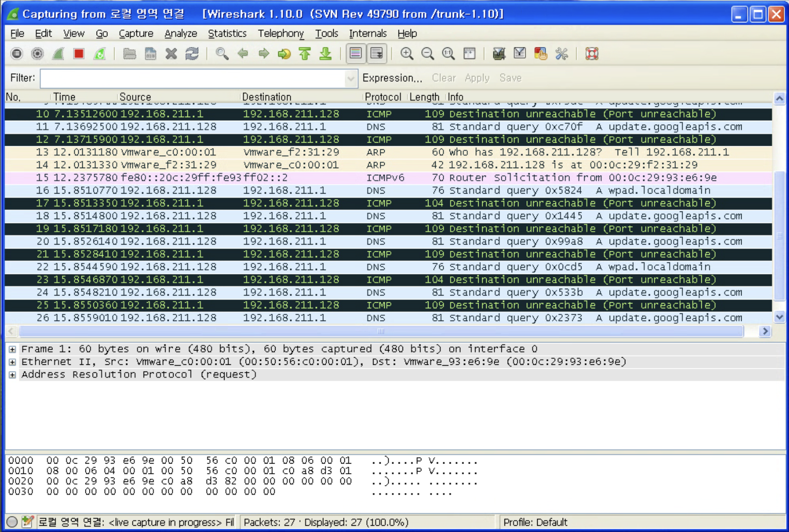Click the Clear filter button
Screen dimensions: 789x532
tap(444, 78)
